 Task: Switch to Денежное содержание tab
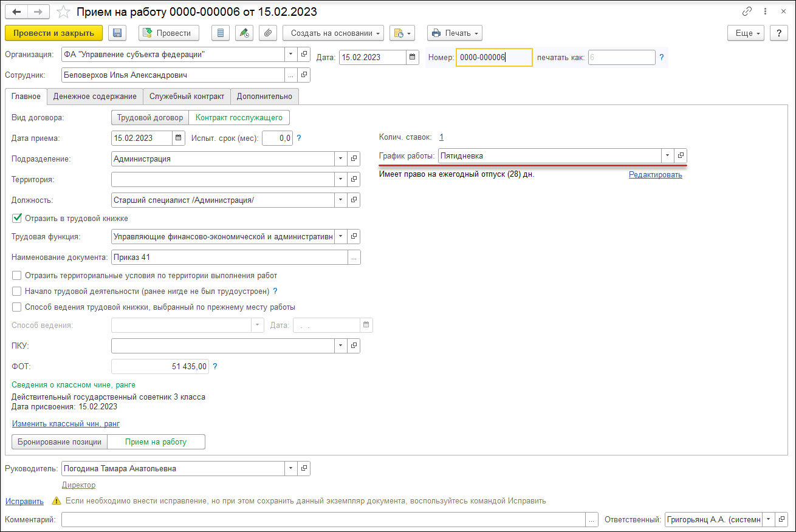pos(95,96)
